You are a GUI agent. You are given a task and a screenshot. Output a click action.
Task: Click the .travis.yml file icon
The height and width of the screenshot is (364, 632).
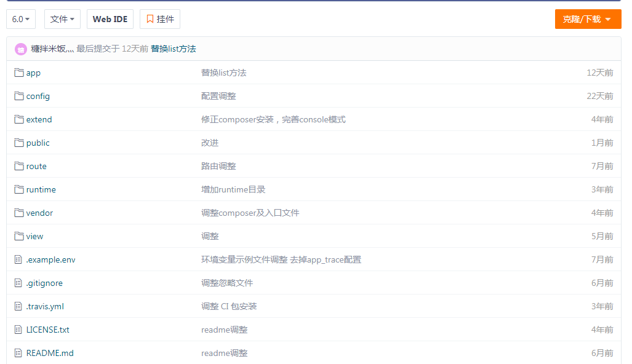coord(18,306)
